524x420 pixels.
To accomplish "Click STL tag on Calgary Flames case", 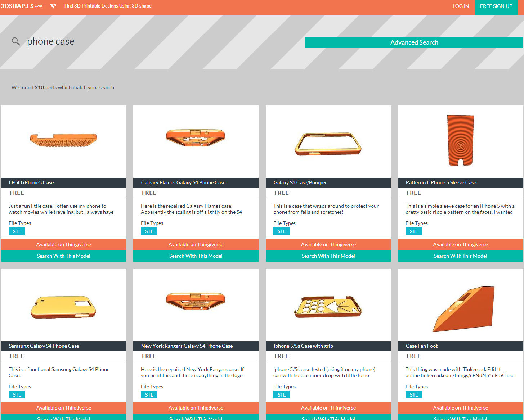I will point(149,231).
